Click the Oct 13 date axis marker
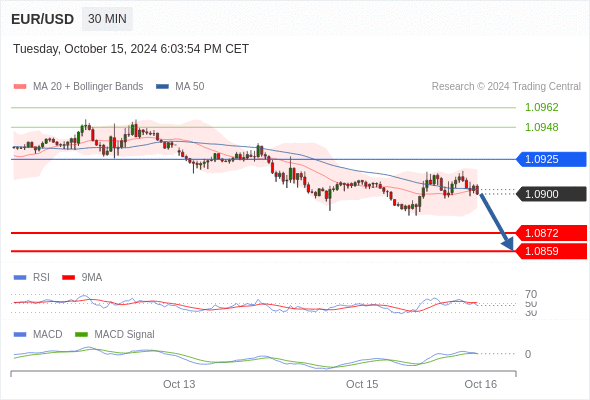 click(179, 384)
